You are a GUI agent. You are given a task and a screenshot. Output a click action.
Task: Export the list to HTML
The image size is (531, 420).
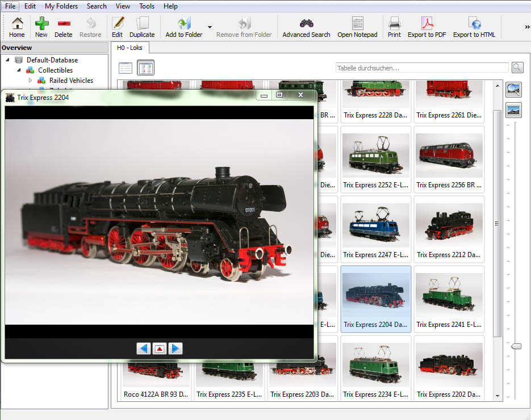point(474,27)
